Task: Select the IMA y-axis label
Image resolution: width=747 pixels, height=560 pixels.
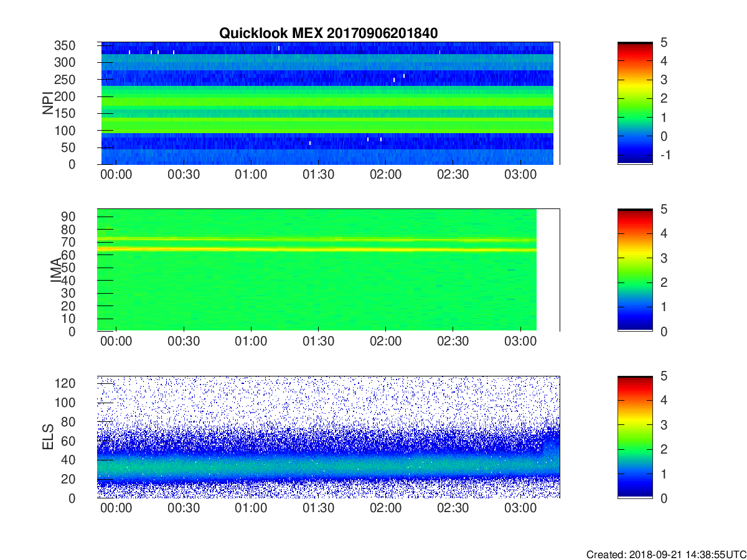Action: (x=56, y=270)
